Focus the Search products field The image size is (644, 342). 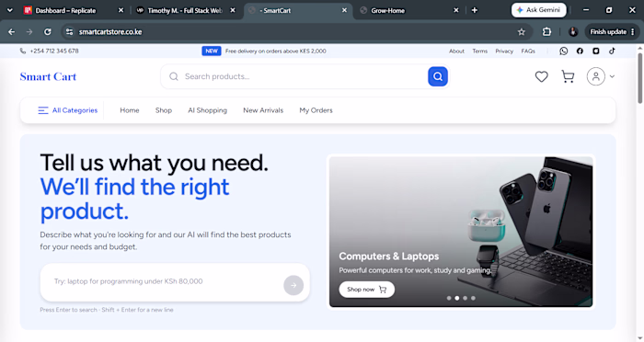coord(305,76)
